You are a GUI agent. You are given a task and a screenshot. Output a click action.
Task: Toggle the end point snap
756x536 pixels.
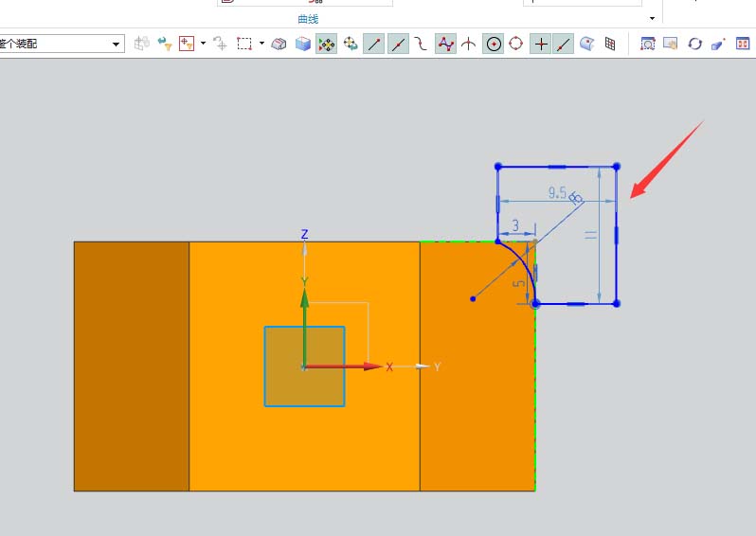[373, 44]
